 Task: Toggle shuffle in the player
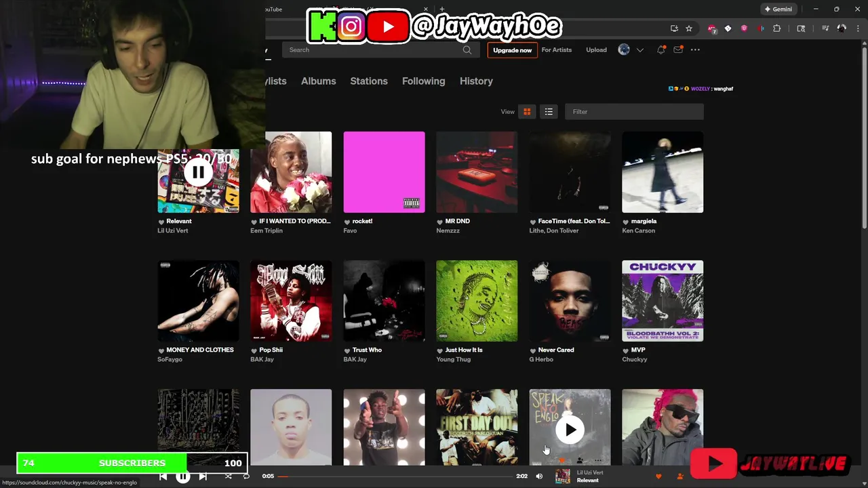(228, 476)
